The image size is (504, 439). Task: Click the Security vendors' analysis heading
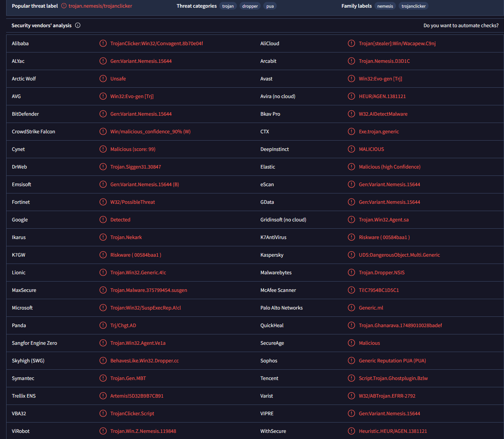tap(41, 25)
